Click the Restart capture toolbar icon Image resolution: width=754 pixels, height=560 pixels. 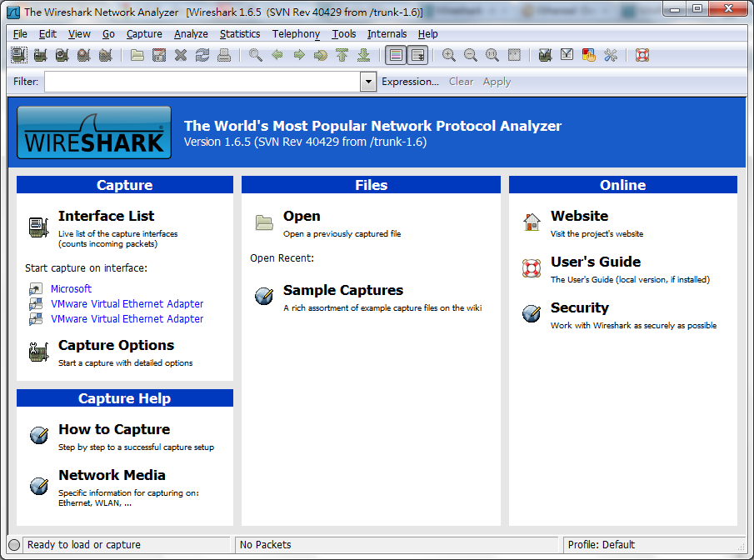click(x=105, y=55)
